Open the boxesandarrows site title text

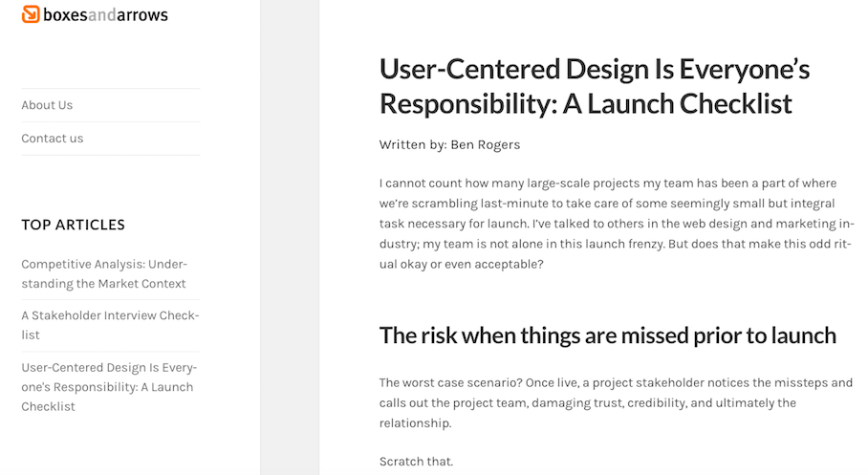click(x=105, y=15)
